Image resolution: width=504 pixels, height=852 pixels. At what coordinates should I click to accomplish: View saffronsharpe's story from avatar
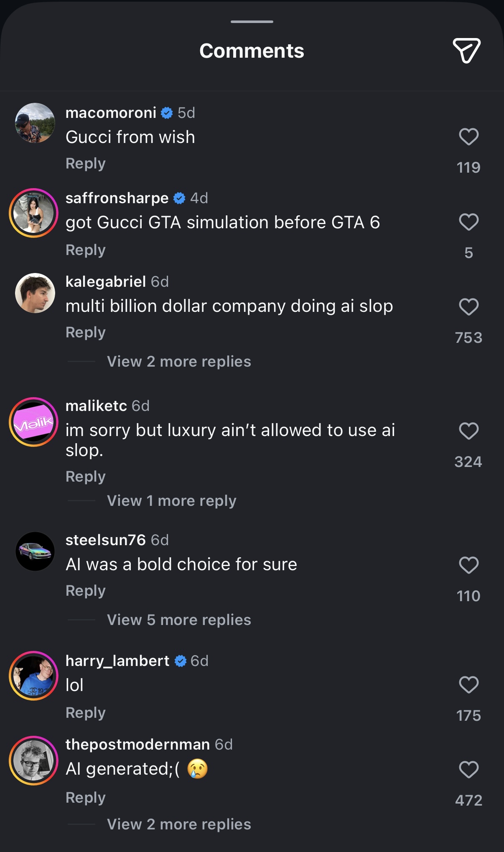tap(33, 213)
